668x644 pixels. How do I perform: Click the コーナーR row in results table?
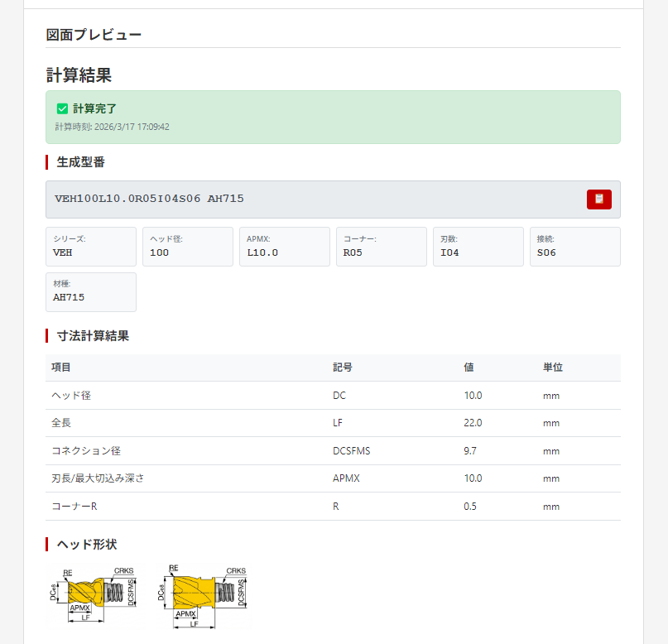tap(333, 507)
